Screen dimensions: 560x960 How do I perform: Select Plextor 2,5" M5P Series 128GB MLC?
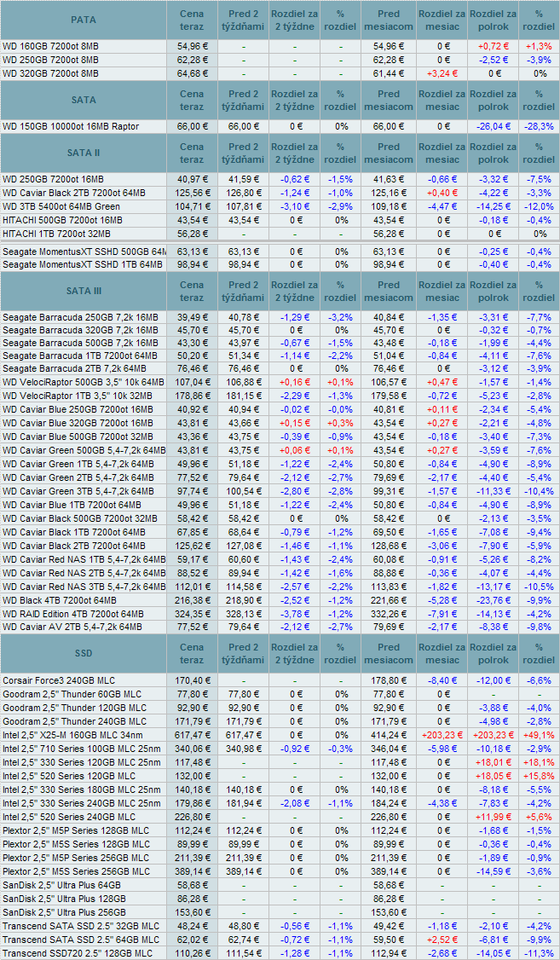point(75,830)
